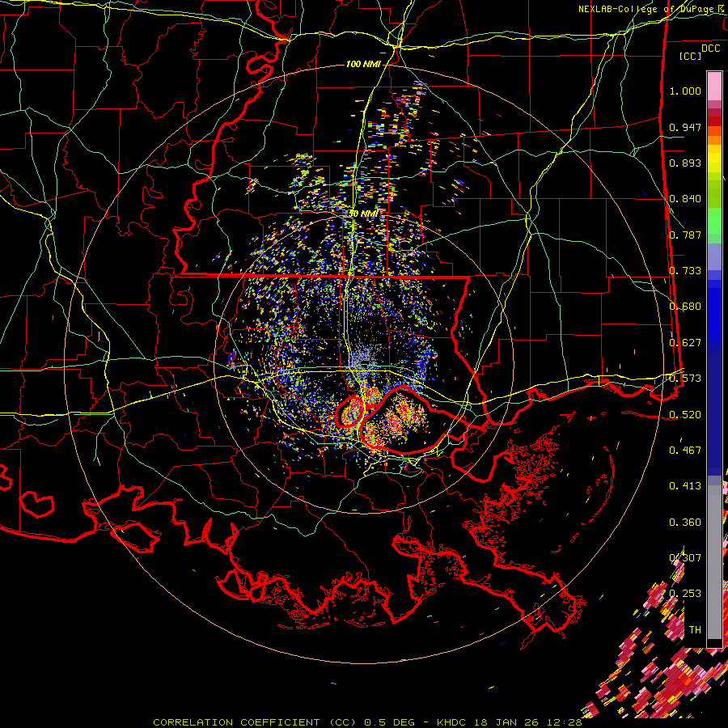The height and width of the screenshot is (728, 728).
Task: Click the 0.360 legend value
Action: point(685,523)
